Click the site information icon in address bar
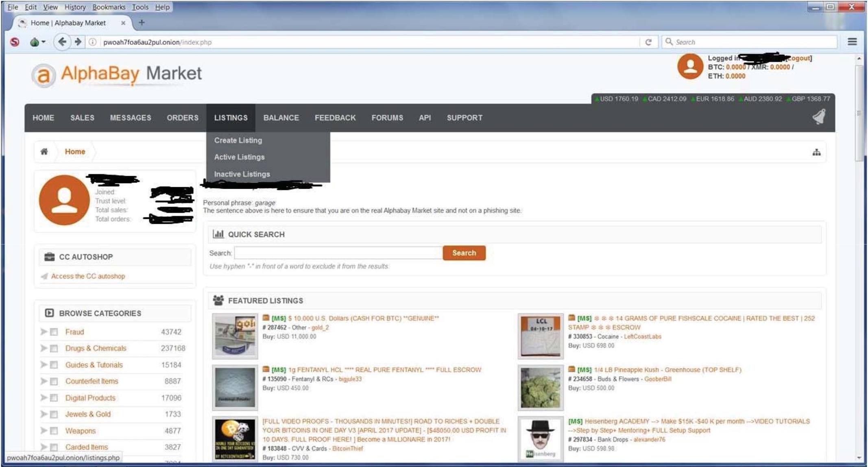868x467 pixels. pyautogui.click(x=92, y=42)
